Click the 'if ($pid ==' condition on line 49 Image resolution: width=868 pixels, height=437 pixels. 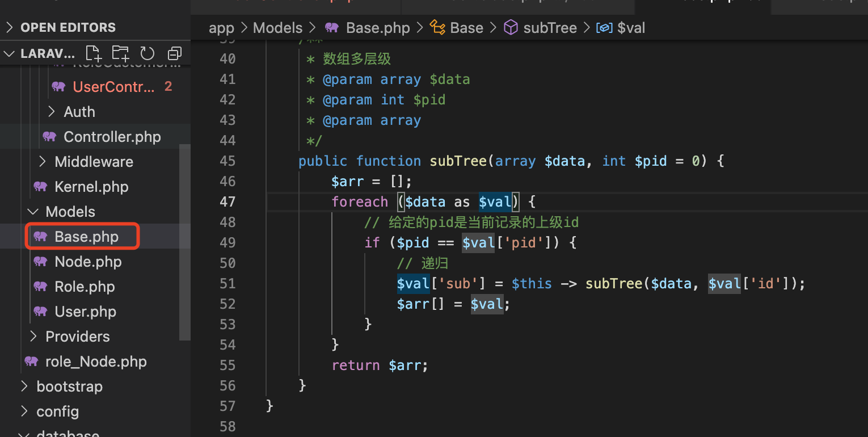(x=409, y=243)
